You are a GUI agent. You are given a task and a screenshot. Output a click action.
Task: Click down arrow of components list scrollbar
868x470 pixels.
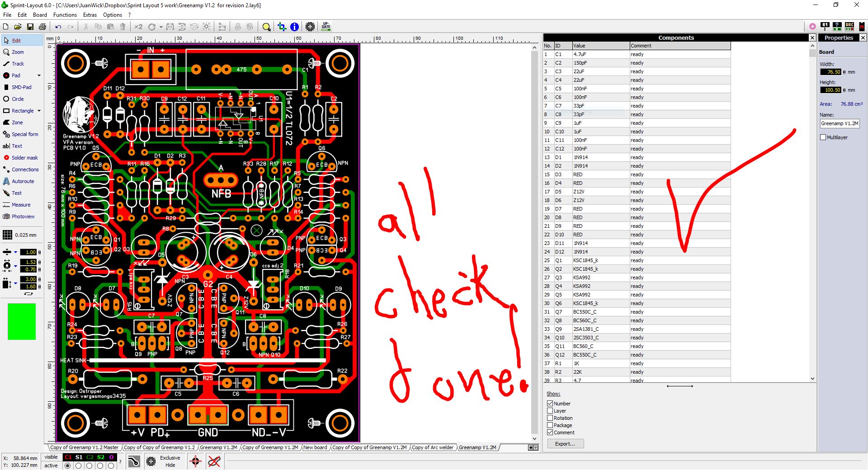[x=812, y=379]
